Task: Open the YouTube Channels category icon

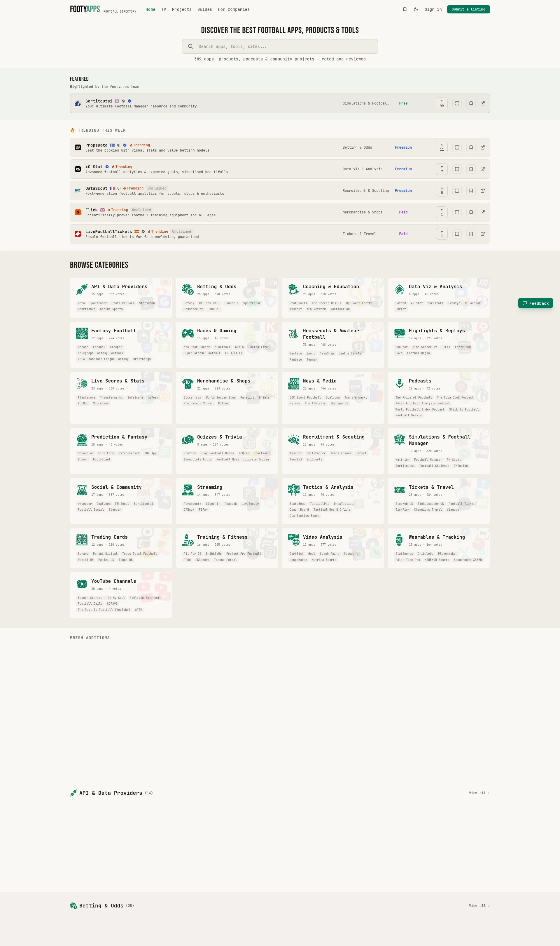Action: pos(82,583)
